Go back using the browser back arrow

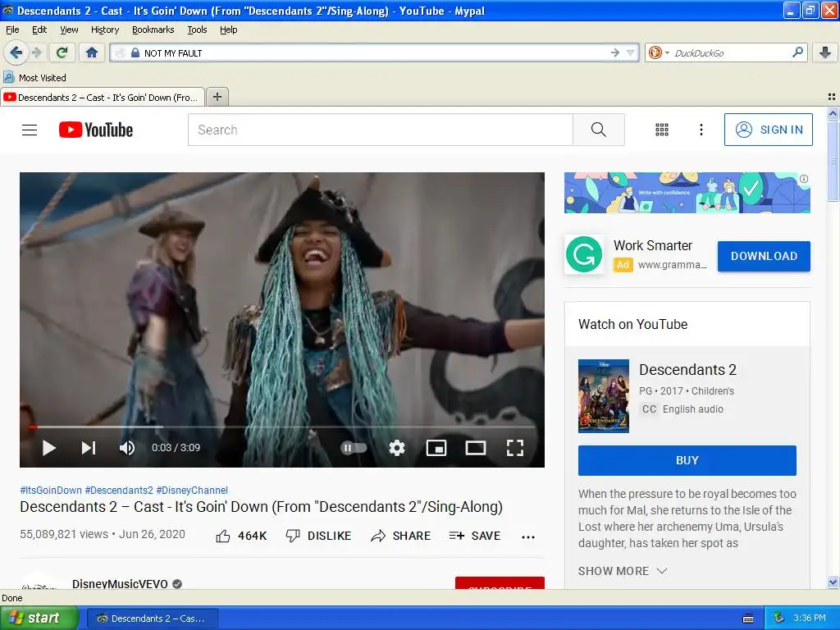(16, 52)
